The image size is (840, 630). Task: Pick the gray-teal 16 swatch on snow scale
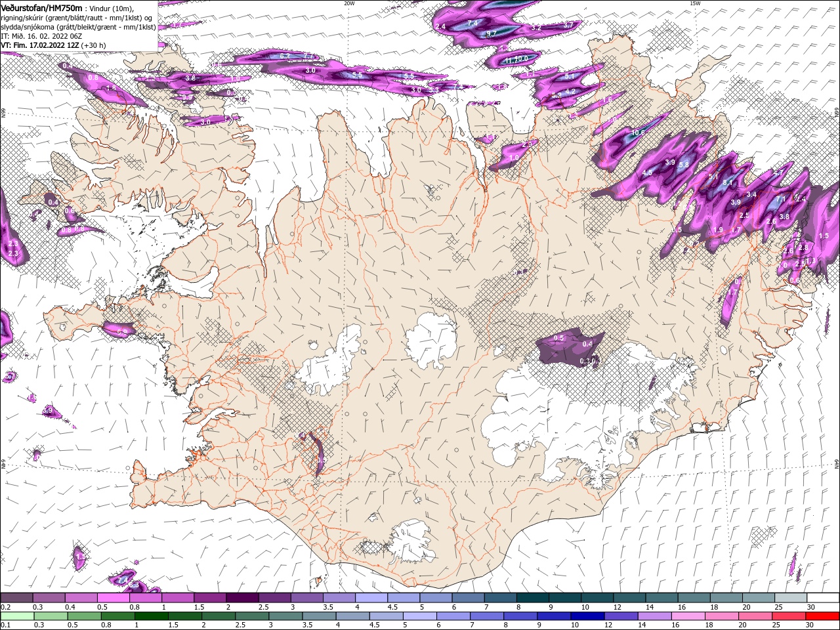click(694, 598)
